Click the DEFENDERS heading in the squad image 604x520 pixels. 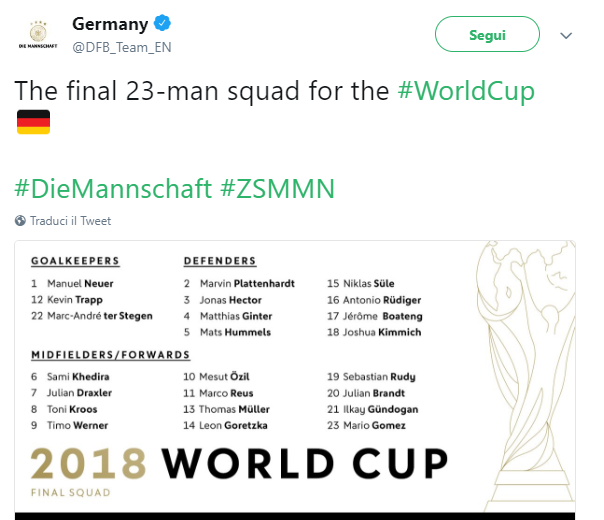click(x=220, y=261)
